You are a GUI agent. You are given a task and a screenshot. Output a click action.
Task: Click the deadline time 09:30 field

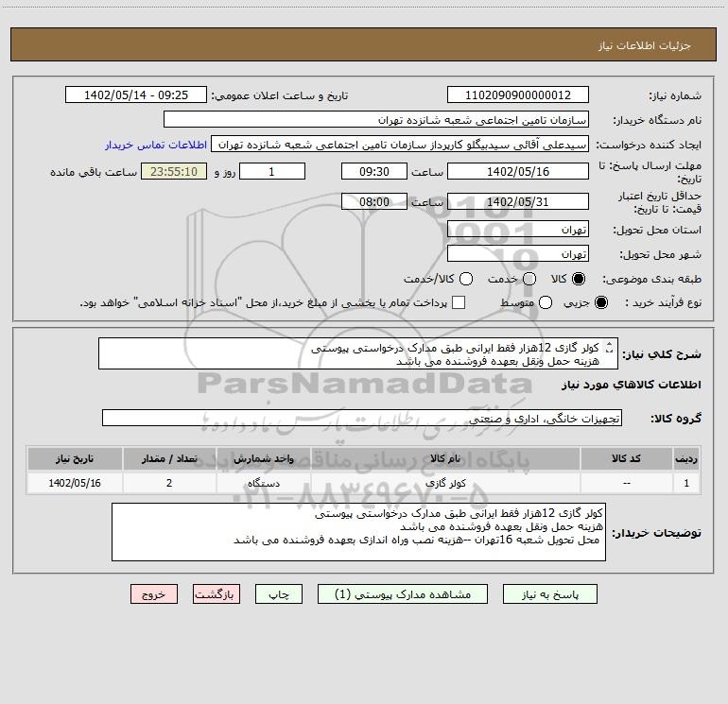(x=374, y=171)
